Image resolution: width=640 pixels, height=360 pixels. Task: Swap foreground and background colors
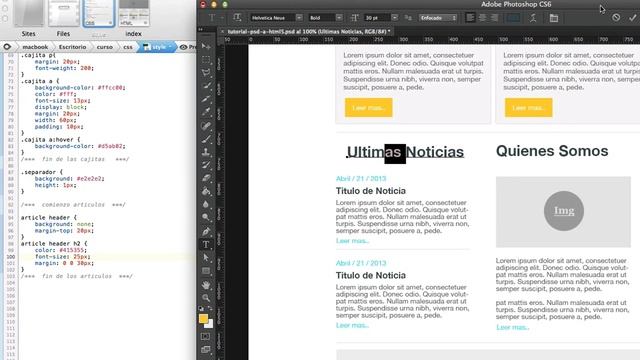point(210,309)
